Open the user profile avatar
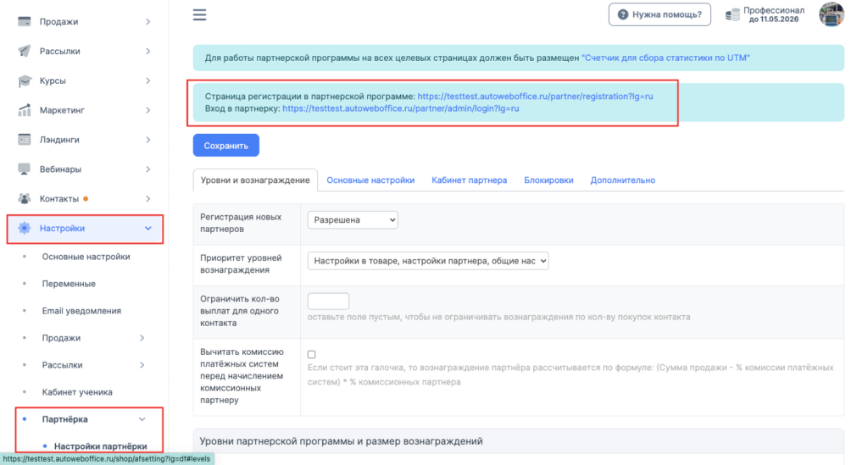This screenshot has height=465, width=868. 831,14
